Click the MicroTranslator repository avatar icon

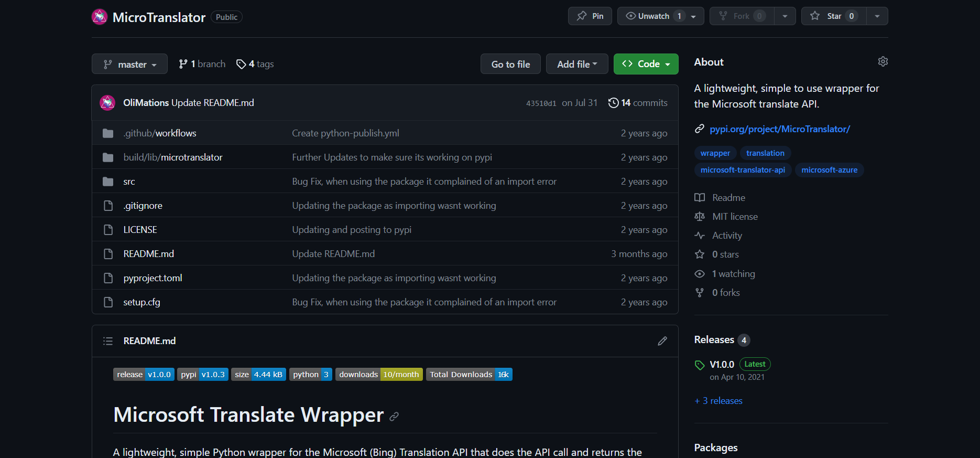pos(100,17)
